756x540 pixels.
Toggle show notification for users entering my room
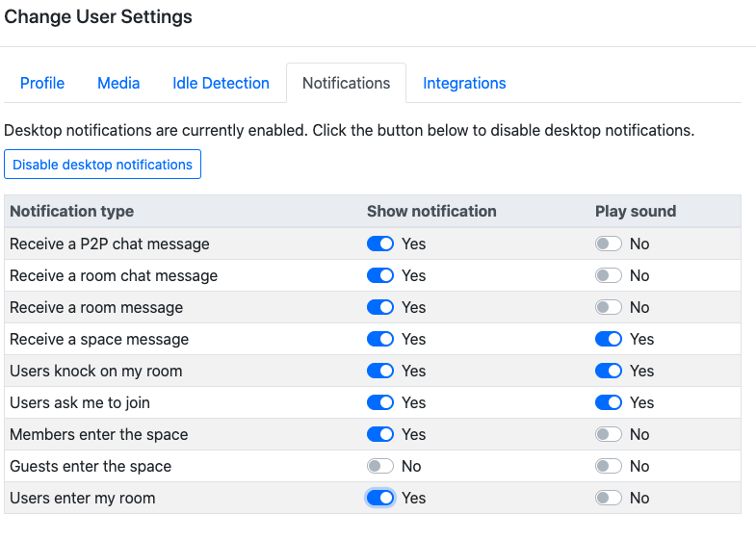(x=380, y=499)
